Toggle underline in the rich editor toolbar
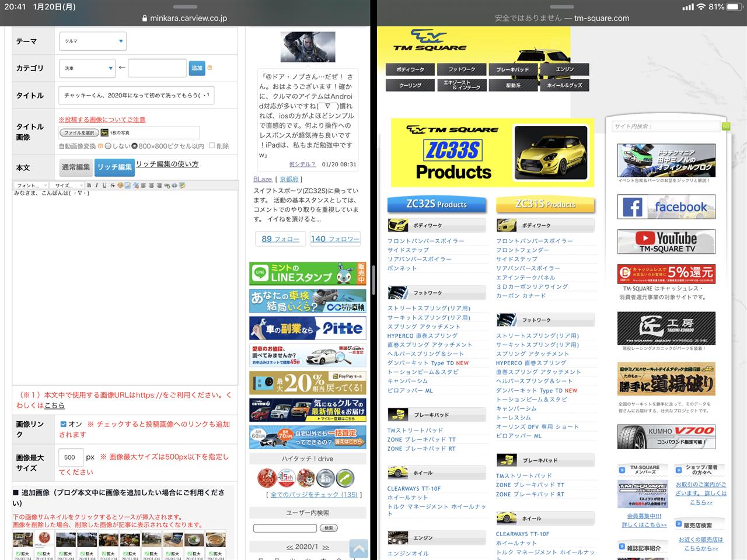The width and height of the screenshot is (747, 560). click(x=104, y=185)
